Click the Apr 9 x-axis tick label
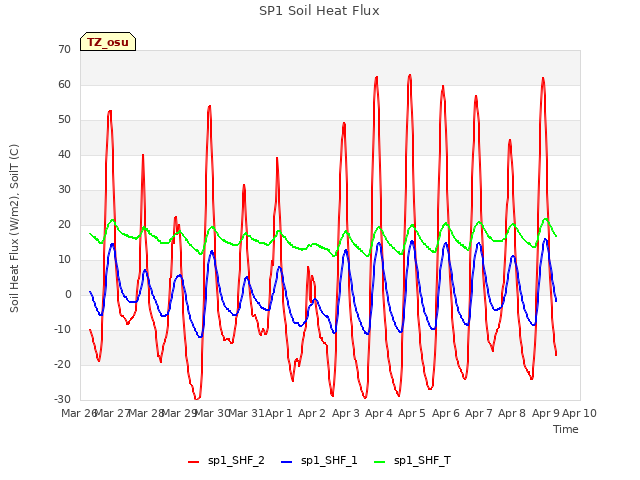 [546, 413]
